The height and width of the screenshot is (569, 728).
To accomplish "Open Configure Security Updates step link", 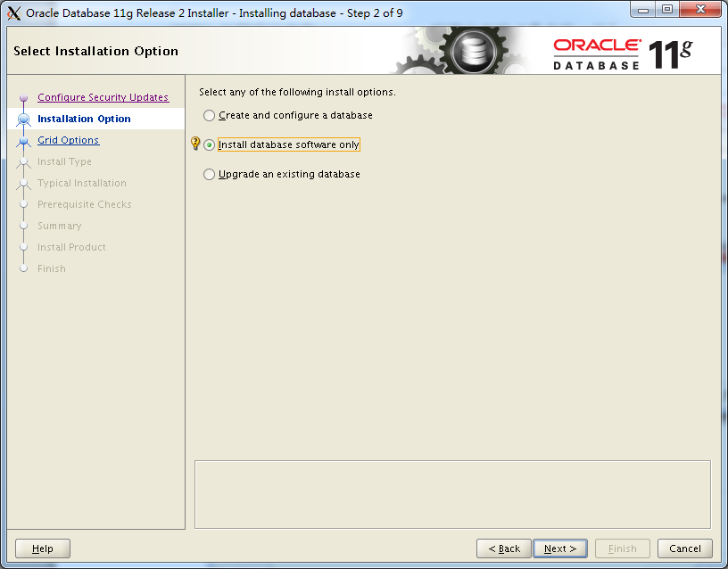I will [x=103, y=97].
